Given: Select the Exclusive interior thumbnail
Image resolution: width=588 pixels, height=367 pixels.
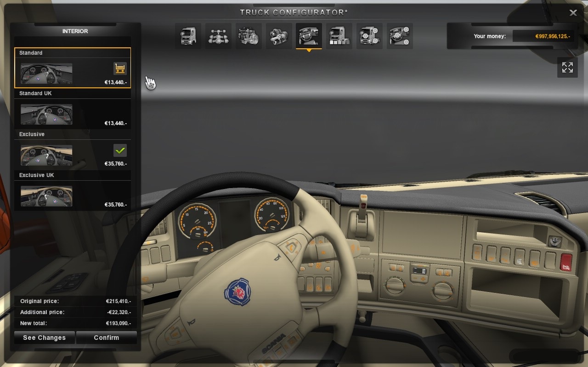Looking at the screenshot, I should (46, 155).
